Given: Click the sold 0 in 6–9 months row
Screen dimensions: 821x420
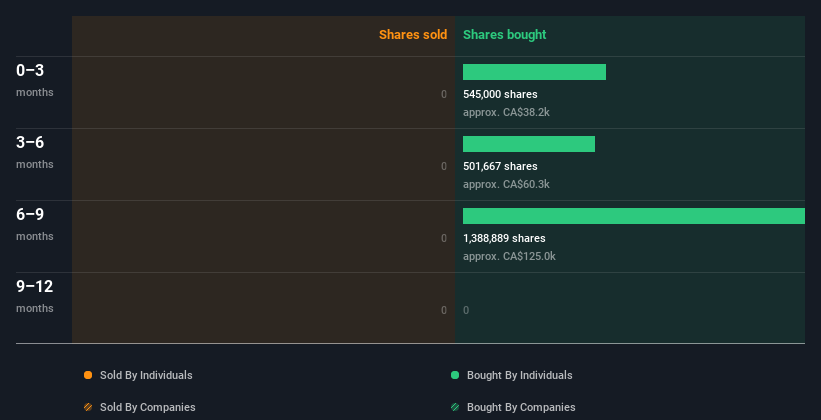Looking at the screenshot, I should tap(444, 238).
